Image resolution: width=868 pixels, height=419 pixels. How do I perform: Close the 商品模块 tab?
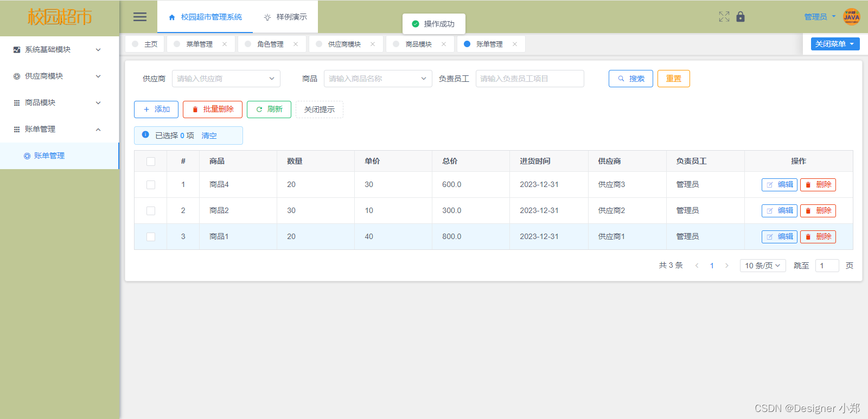[x=444, y=44]
